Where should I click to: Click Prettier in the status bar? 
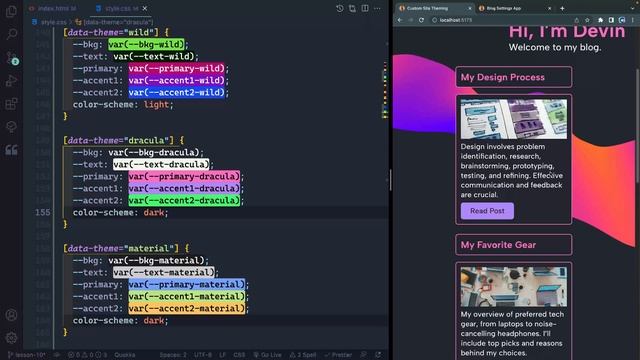point(338,355)
